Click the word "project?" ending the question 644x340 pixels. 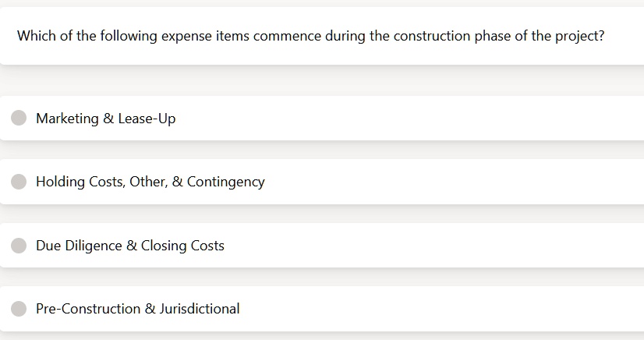tap(580, 36)
